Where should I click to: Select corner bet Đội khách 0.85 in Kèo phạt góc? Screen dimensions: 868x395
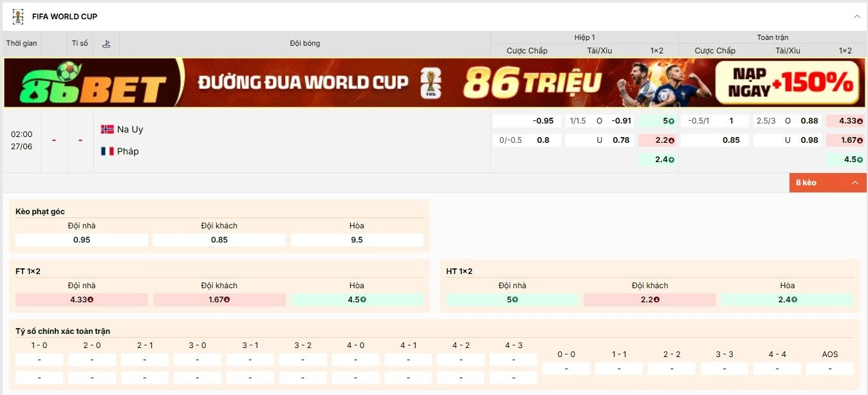(219, 240)
